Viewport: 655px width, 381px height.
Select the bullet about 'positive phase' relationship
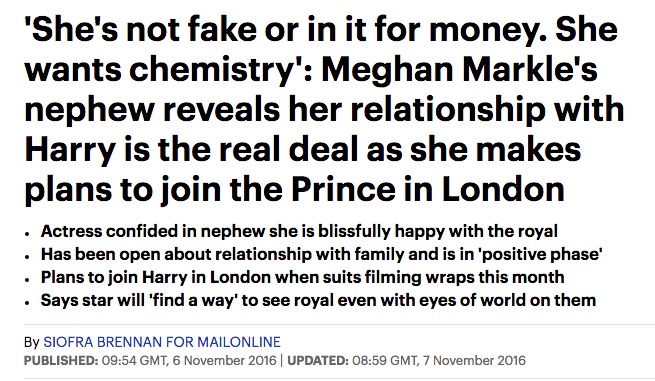322,254
